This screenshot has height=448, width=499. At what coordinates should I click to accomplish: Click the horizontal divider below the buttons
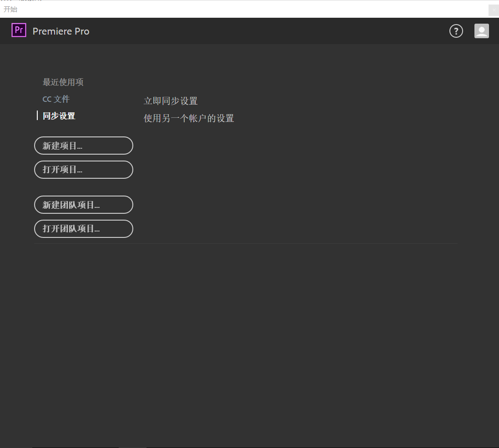[x=246, y=243]
